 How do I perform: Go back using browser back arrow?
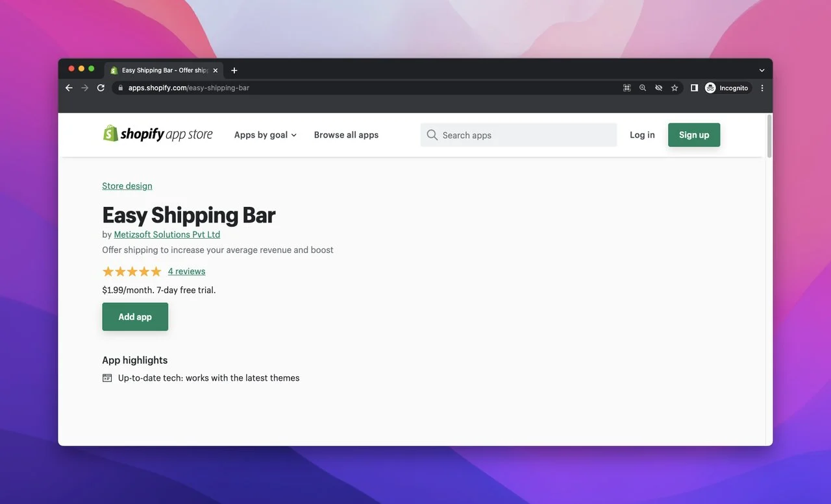69,88
